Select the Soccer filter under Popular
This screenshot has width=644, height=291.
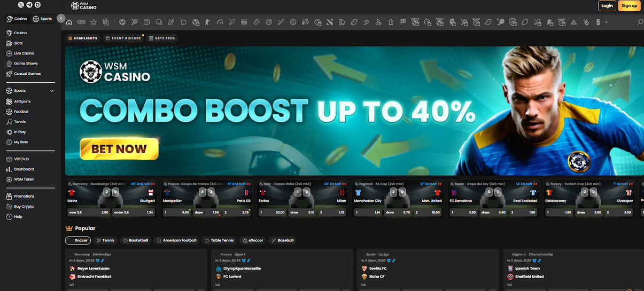coord(78,240)
